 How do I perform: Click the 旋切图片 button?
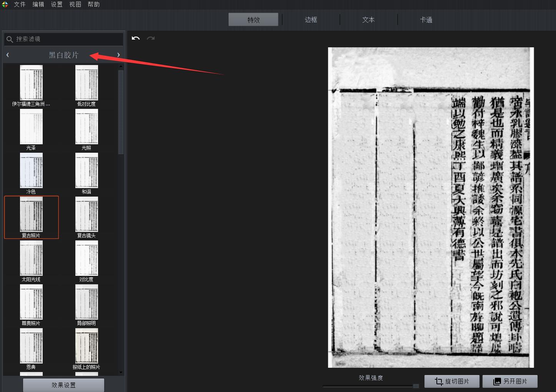point(452,381)
